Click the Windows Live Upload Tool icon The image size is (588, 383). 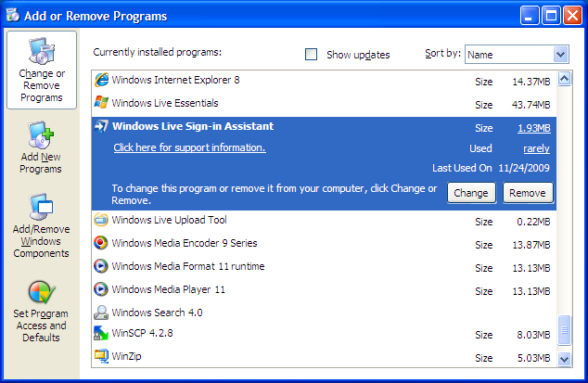click(101, 221)
